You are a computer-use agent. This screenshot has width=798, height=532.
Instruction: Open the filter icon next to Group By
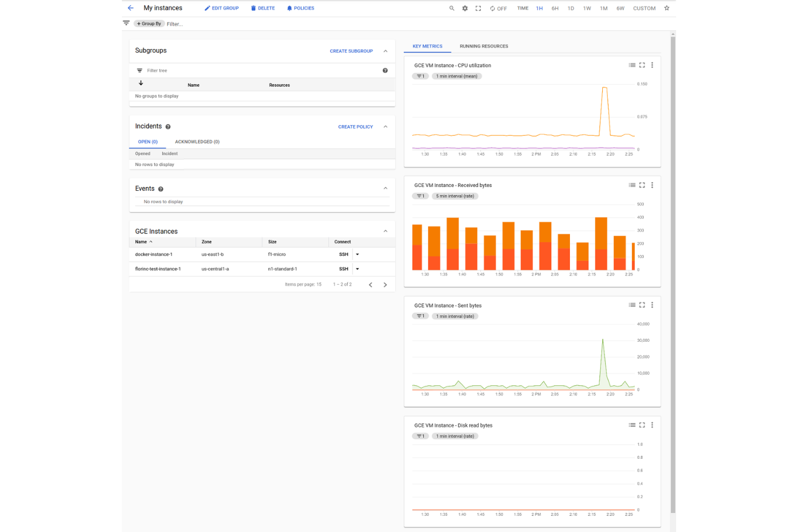pos(126,23)
